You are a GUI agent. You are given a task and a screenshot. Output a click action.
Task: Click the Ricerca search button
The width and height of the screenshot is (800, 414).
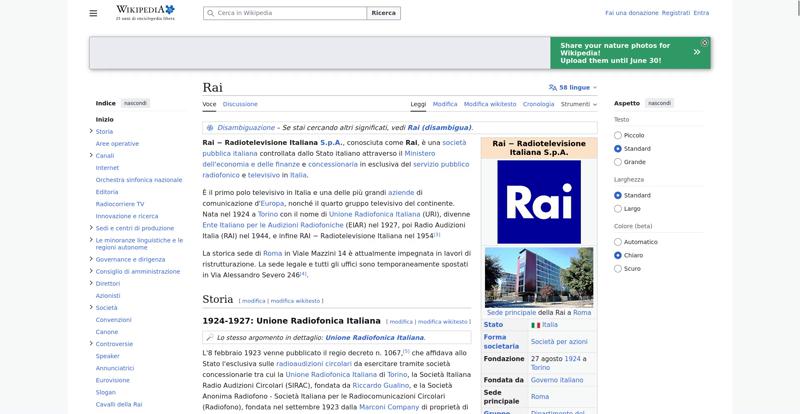tap(383, 13)
